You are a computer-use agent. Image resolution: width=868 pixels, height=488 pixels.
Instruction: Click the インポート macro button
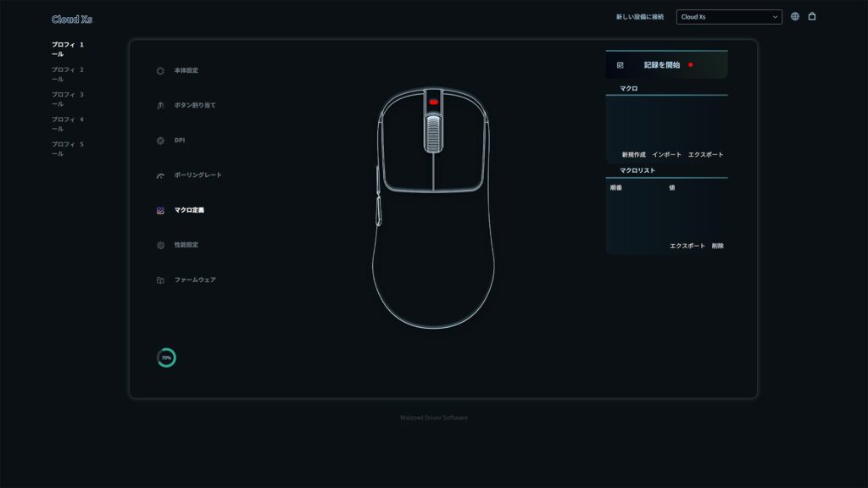point(667,155)
